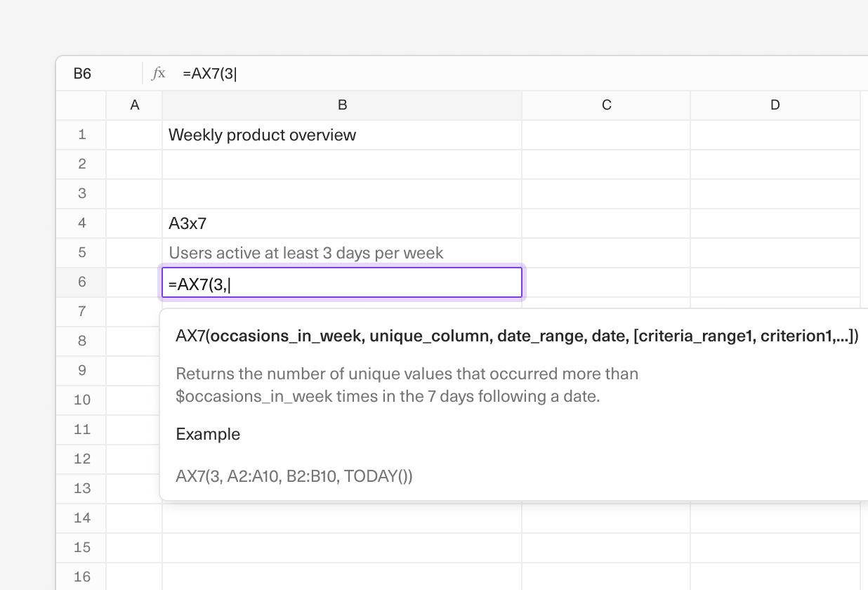Viewport: 868px width, 590px height.
Task: Select row 7 header
Action: tap(82, 311)
